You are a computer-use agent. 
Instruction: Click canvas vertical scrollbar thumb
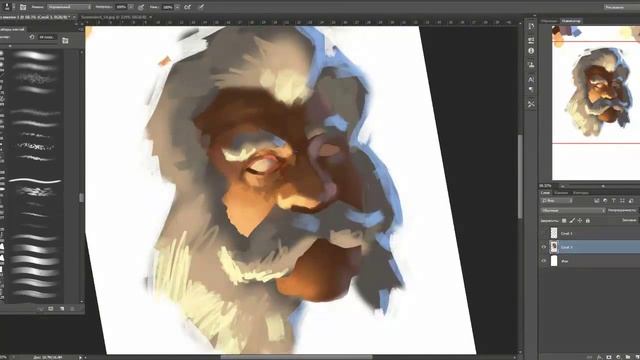(x=520, y=176)
